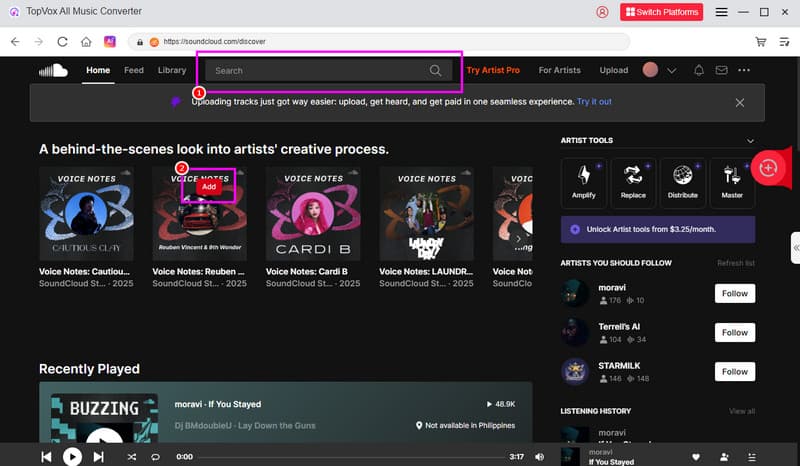Image resolution: width=800 pixels, height=466 pixels.
Task: Click Unlock Artist tools from $3.25/month banner
Action: click(x=658, y=230)
